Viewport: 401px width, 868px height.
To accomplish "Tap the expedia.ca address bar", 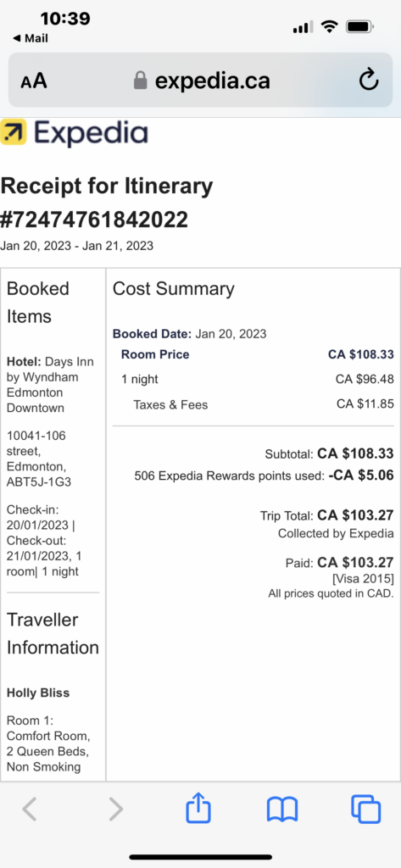I will [x=200, y=81].
